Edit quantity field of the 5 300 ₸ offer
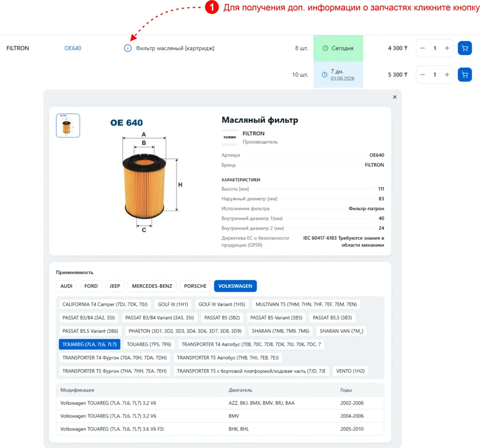480x448 pixels. pos(435,75)
